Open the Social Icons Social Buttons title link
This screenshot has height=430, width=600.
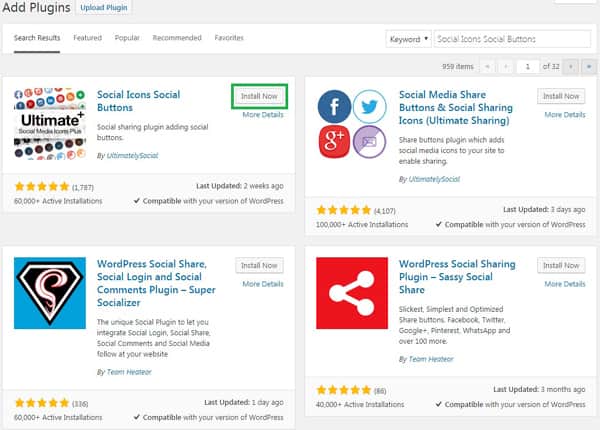click(138, 101)
